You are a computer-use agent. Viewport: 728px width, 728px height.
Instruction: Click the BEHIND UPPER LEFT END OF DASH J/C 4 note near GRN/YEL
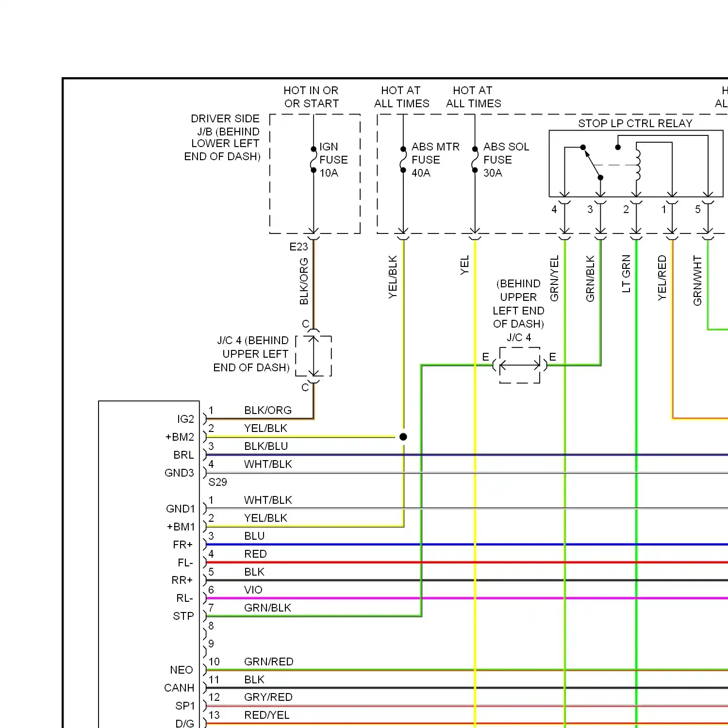coord(518,310)
